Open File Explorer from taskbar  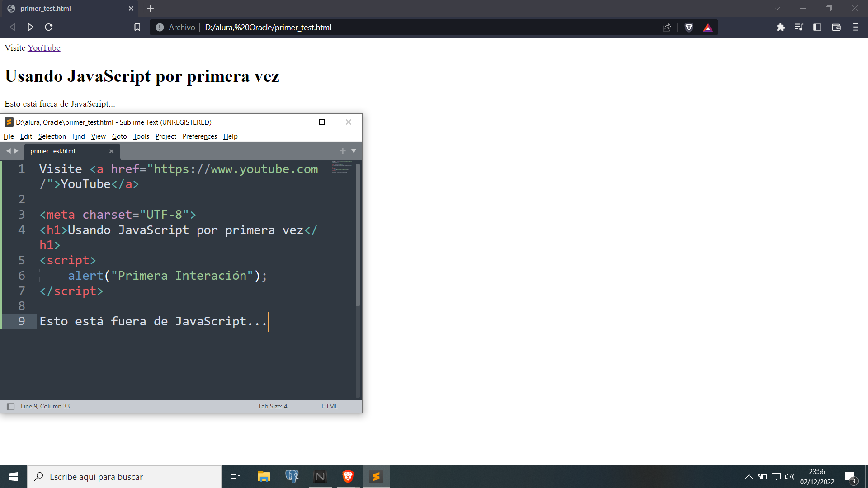264,477
